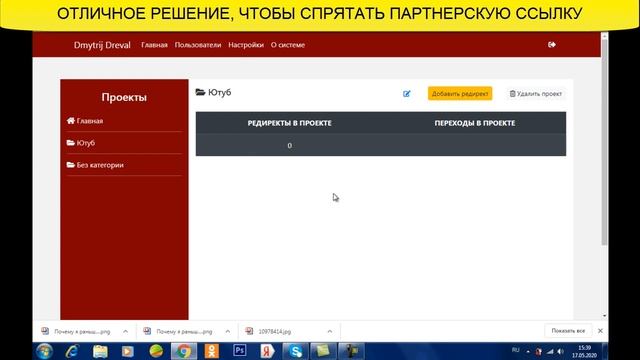Open Skype from the taskbar
Viewport: 640px width, 360px height.
(295, 351)
